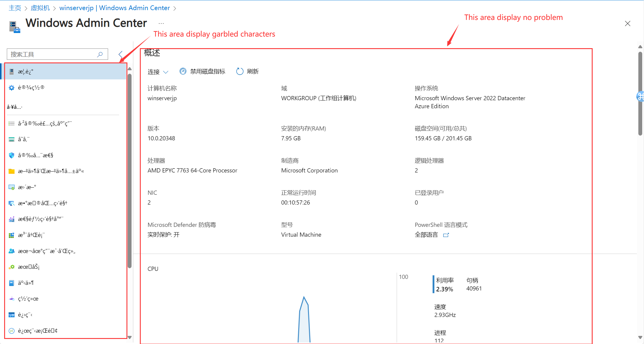The image size is (644, 344).
Task: Click uptime value 00:10:57:26
Action: 295,202
